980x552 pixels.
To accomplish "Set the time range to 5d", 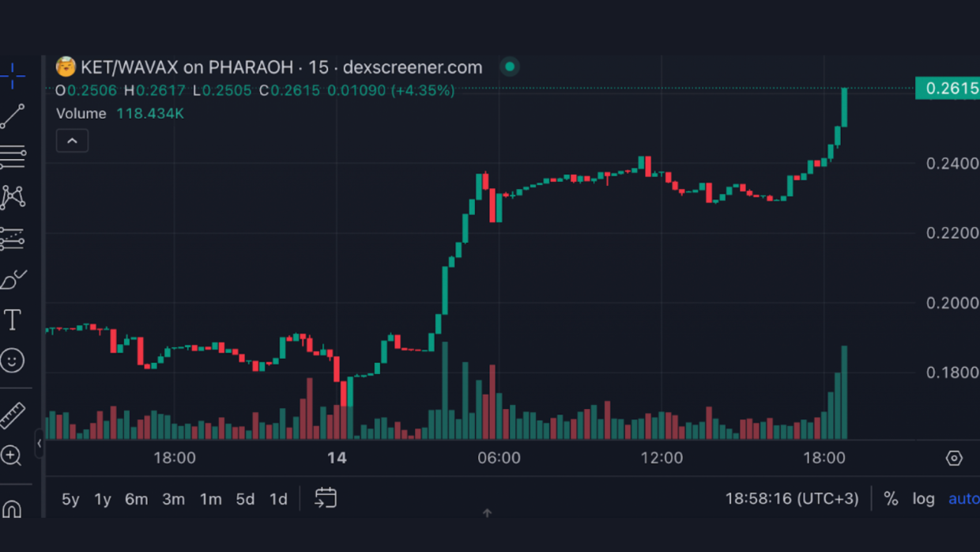I will click(x=245, y=499).
